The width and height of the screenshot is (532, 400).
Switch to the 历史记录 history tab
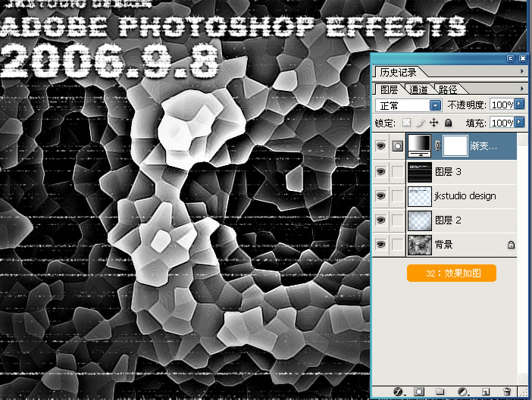399,72
